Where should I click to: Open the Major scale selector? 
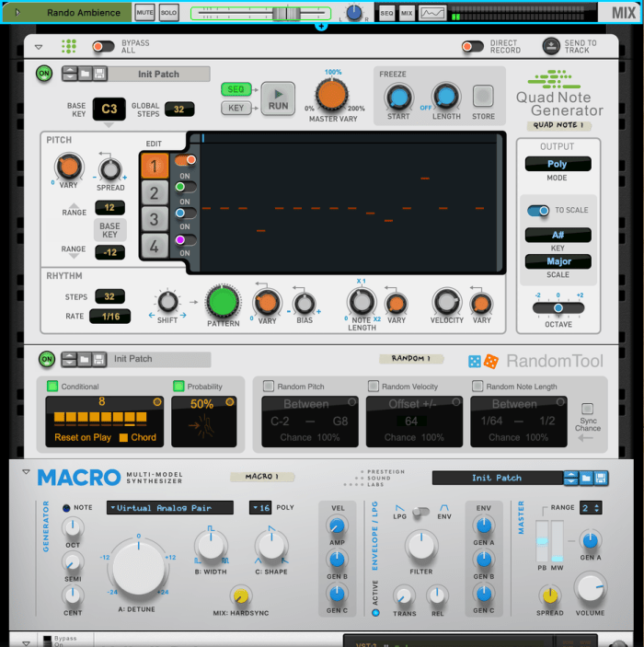pyautogui.click(x=558, y=261)
